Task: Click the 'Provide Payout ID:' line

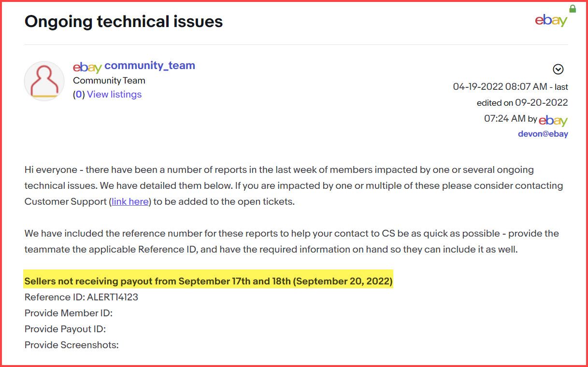Action: point(65,329)
